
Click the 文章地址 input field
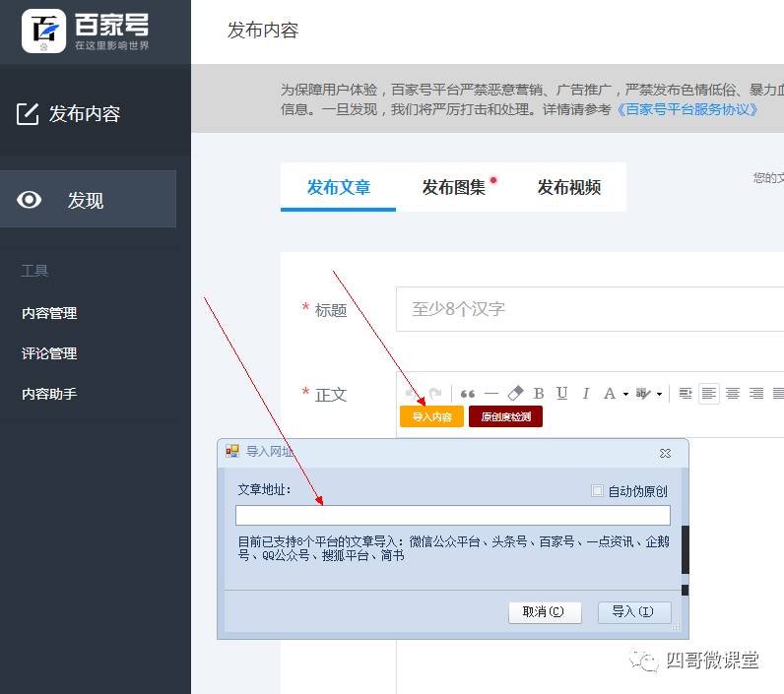452,515
